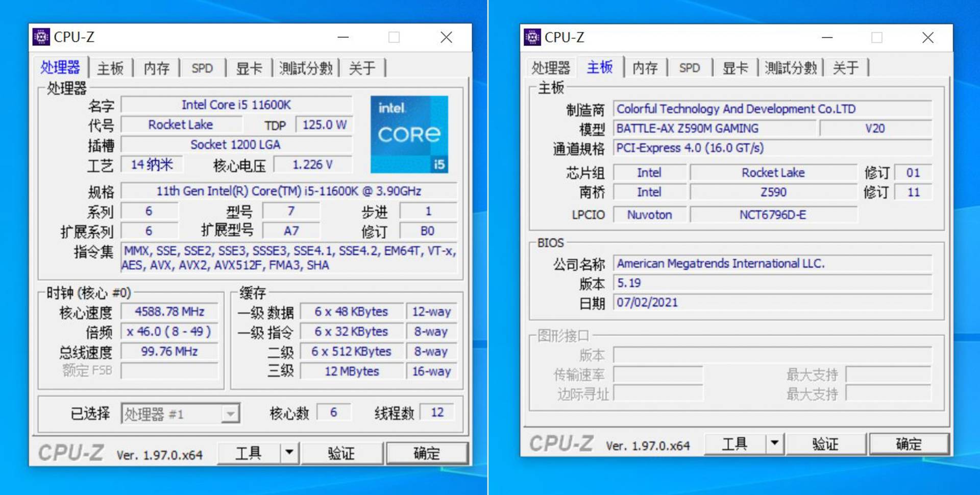This screenshot has height=495, width=980.
Task: Click 确定 button in left window
Action: click(x=427, y=453)
